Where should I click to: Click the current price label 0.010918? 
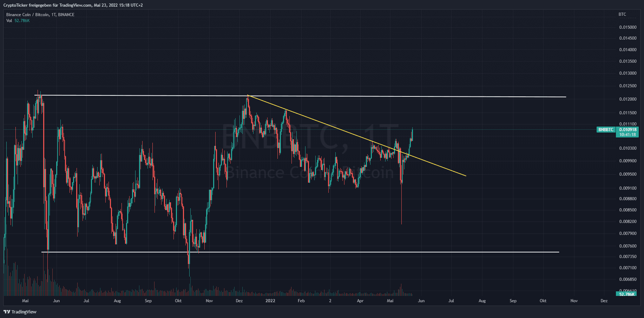coord(627,130)
